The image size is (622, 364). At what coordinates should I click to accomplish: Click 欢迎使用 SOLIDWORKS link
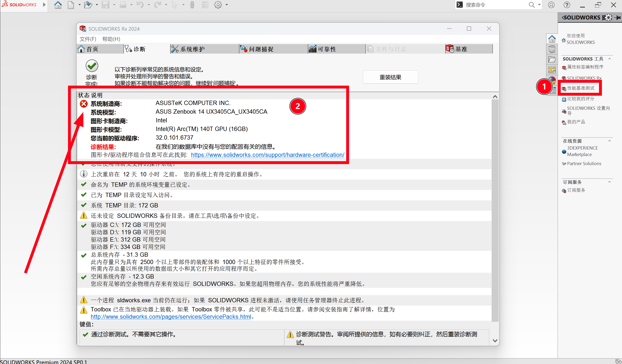(x=581, y=39)
